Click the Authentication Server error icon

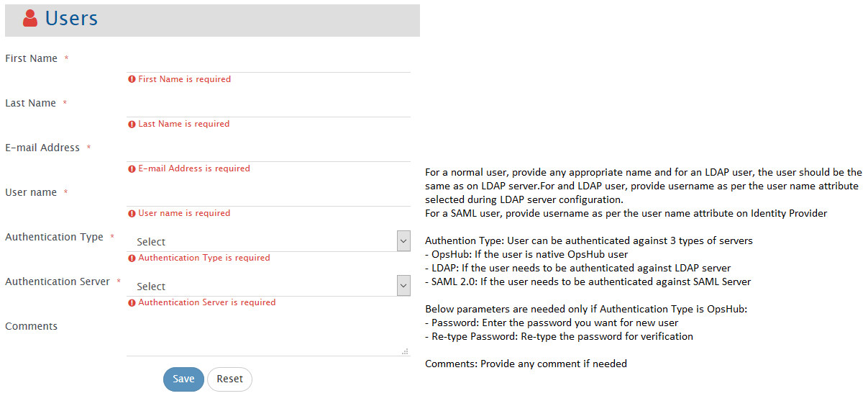[132, 302]
